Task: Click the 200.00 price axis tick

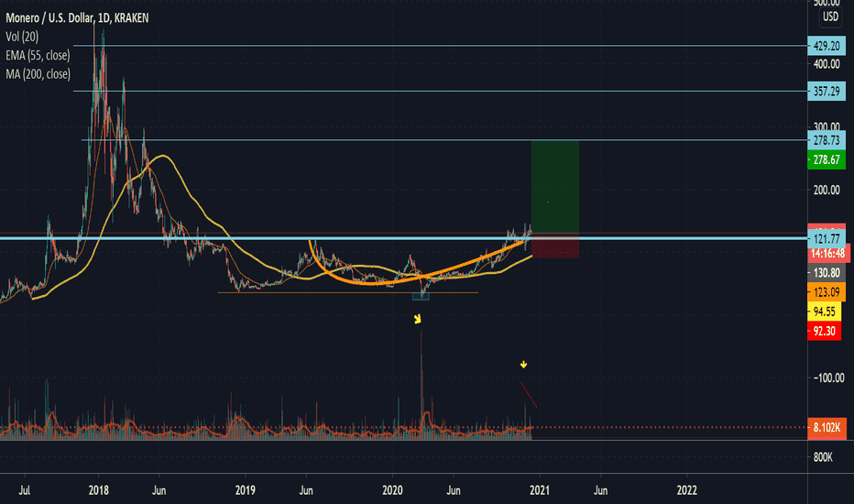Action: click(827, 191)
